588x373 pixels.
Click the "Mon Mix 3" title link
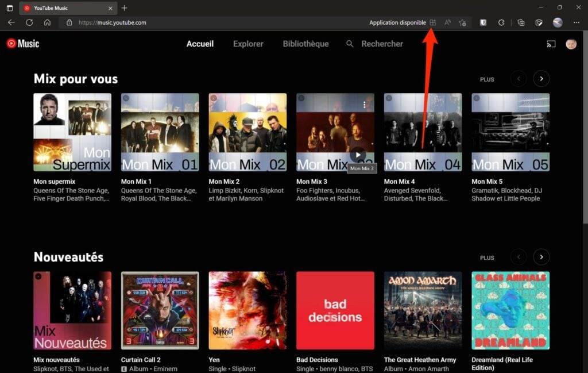pyautogui.click(x=312, y=182)
